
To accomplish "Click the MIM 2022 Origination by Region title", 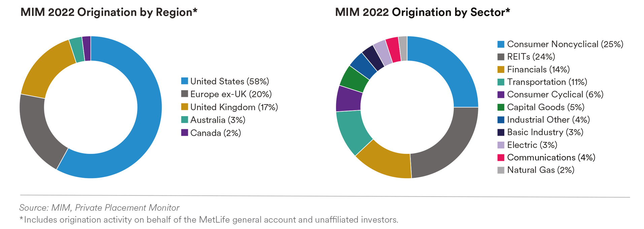I will [x=109, y=12].
